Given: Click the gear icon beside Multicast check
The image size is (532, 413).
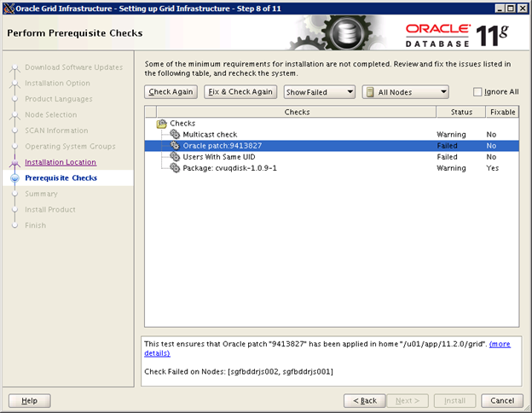Looking at the screenshot, I should pos(175,135).
